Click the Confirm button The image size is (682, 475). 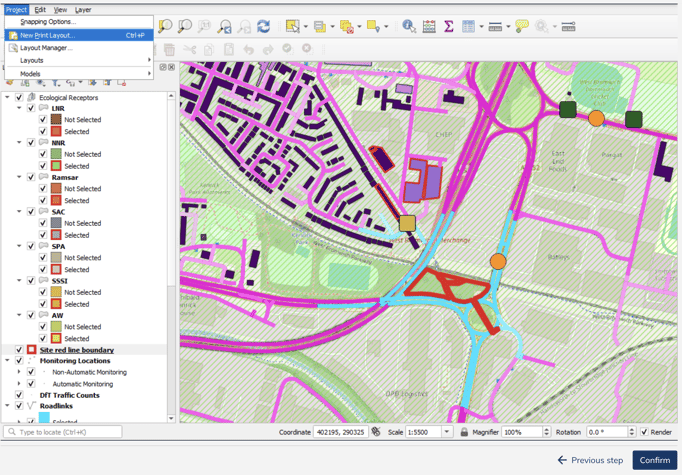pyautogui.click(x=654, y=460)
